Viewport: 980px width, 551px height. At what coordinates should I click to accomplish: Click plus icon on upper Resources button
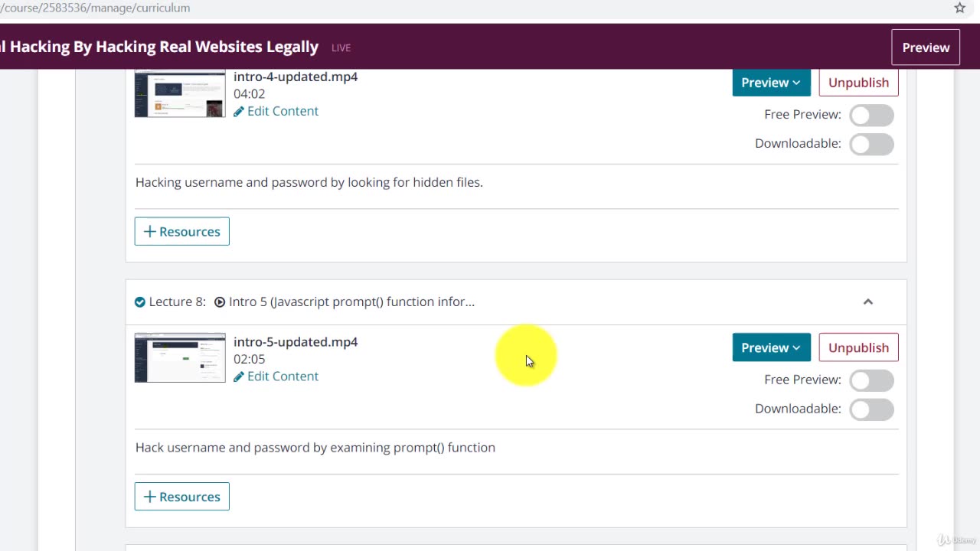150,232
